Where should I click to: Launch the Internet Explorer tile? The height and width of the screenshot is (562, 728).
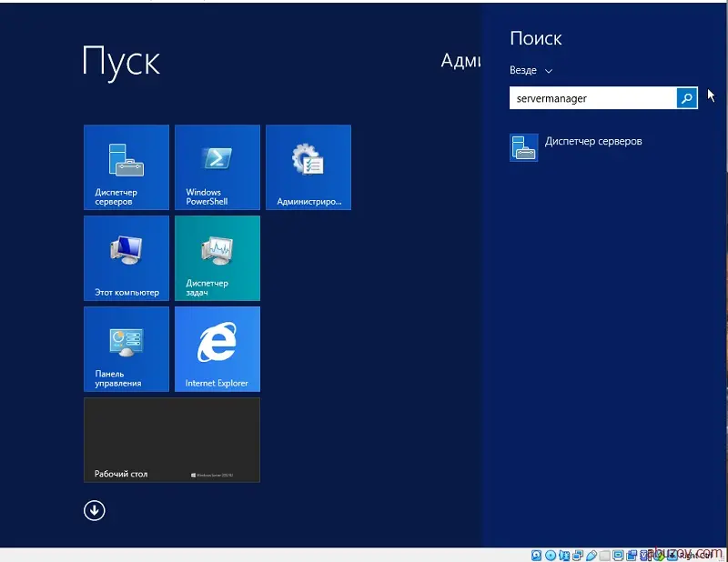[217, 349]
